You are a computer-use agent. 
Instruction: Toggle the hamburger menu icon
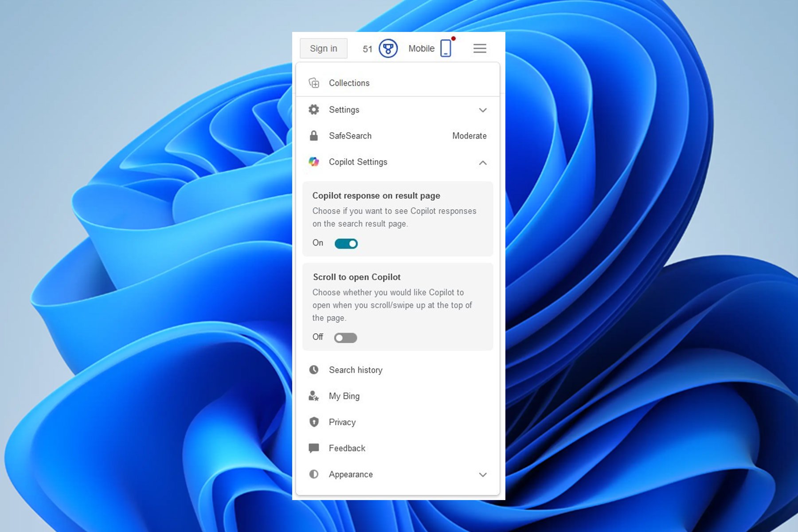[x=480, y=48]
